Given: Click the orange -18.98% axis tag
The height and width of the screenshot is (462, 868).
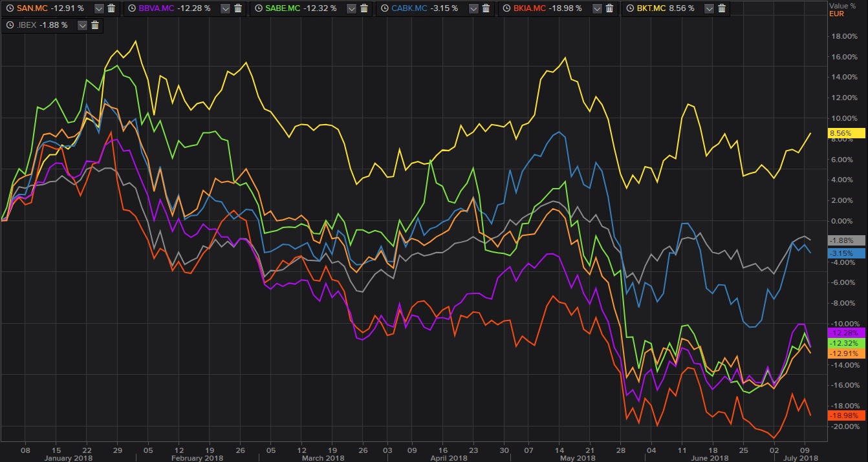Looking at the screenshot, I should (847, 416).
